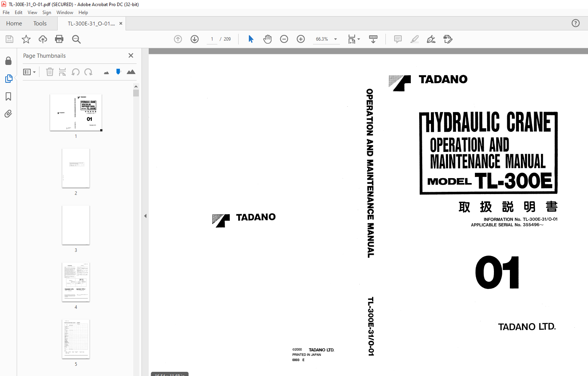Close the TL-300E-31_O-01 document tab

pyautogui.click(x=121, y=23)
